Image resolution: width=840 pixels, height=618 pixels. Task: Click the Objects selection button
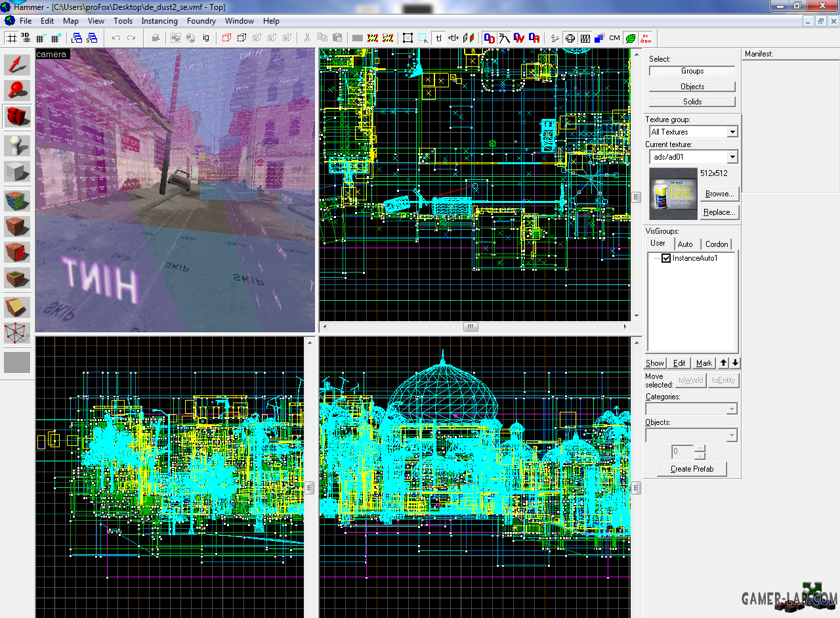click(692, 87)
